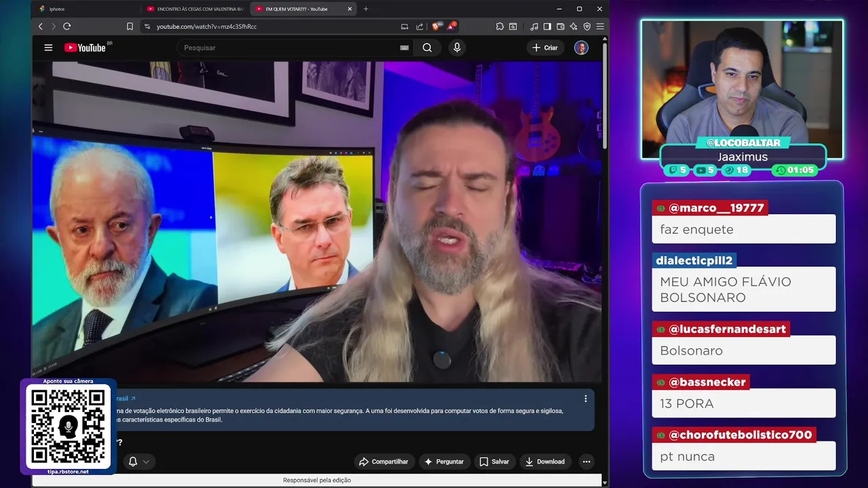Click the 01:05 WhatsApp timer badge
Viewport: 868px width, 488px height.
794,170
